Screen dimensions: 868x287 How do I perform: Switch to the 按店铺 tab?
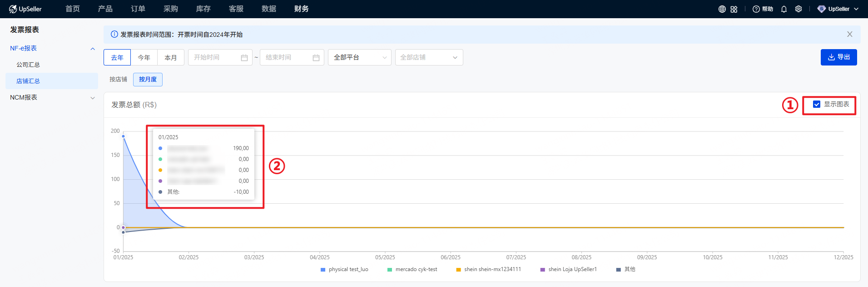[118, 80]
